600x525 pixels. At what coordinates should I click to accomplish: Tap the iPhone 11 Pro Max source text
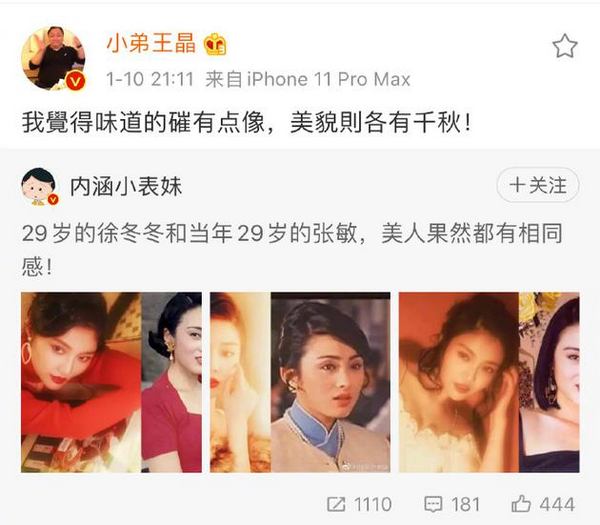click(x=329, y=80)
